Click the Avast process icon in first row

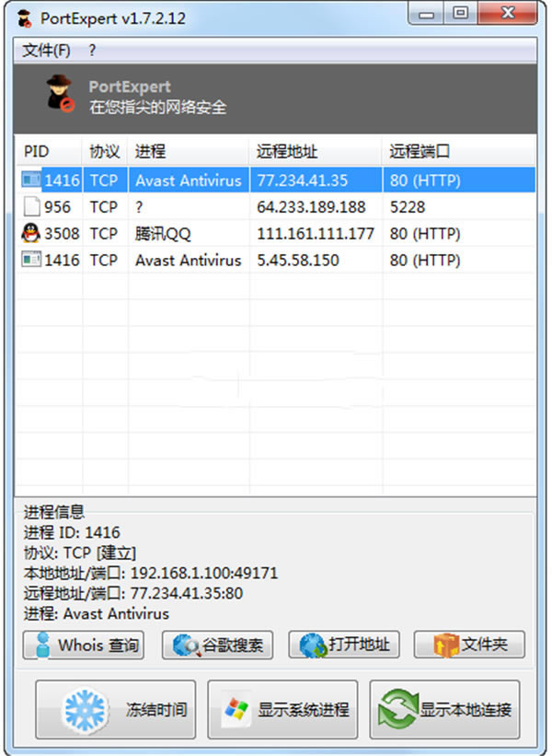[x=31, y=180]
